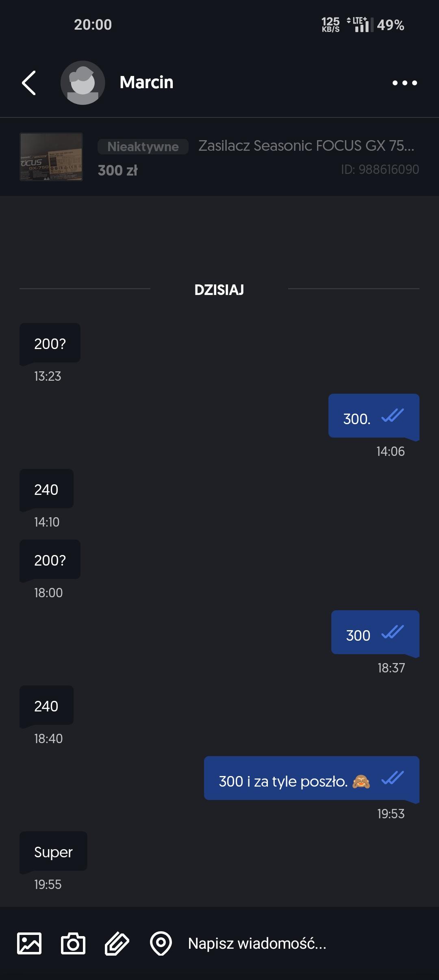
Task: Tap the contact name Marcin
Action: click(146, 82)
